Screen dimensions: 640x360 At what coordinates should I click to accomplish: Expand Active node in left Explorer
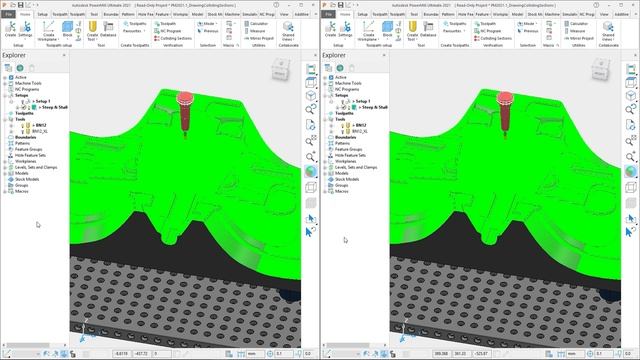(5, 77)
